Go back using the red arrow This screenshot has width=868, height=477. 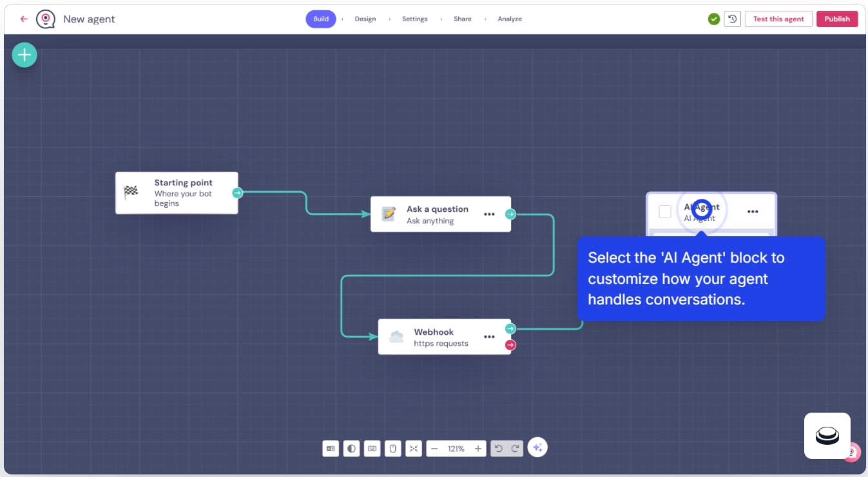click(x=24, y=19)
